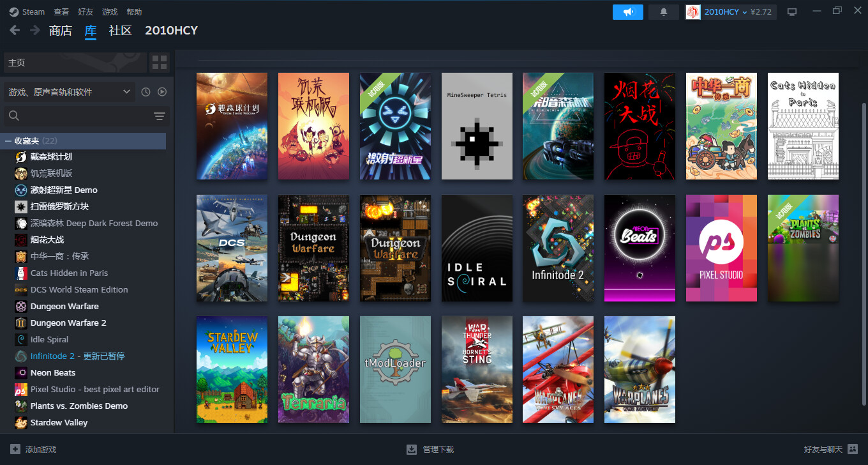This screenshot has height=465, width=868.
Task: Open advanced filter options icon
Action: [160, 116]
